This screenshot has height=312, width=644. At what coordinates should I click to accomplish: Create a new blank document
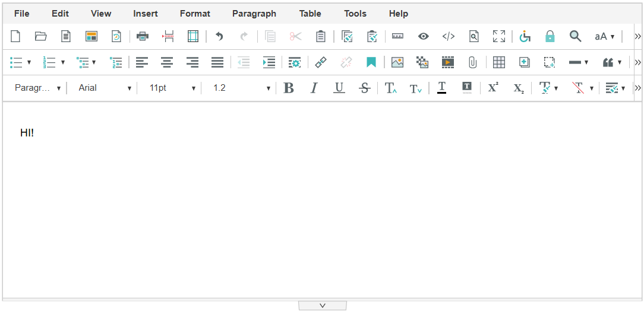(x=15, y=36)
